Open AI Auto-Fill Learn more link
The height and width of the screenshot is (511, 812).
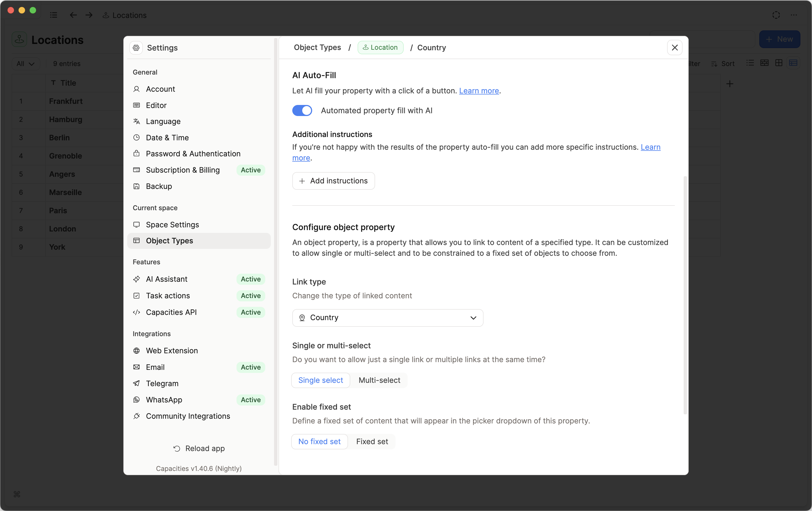click(x=479, y=91)
